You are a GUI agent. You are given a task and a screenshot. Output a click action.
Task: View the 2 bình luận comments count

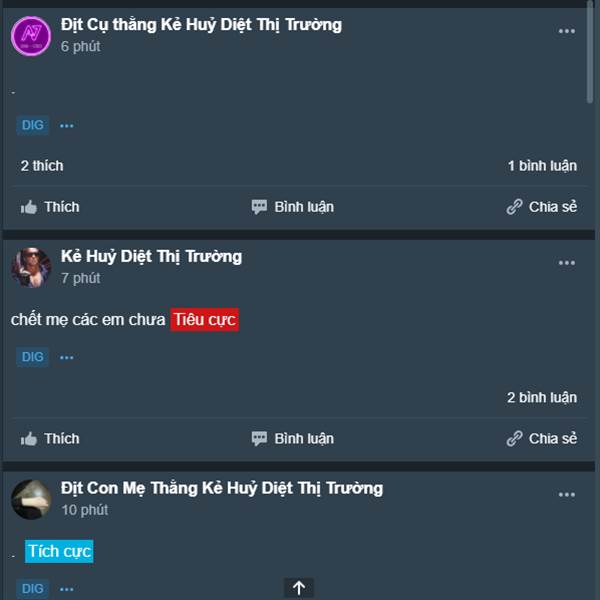point(542,398)
